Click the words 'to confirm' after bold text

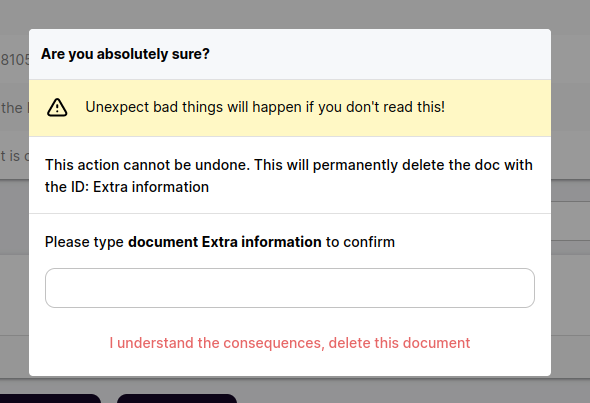[360, 242]
